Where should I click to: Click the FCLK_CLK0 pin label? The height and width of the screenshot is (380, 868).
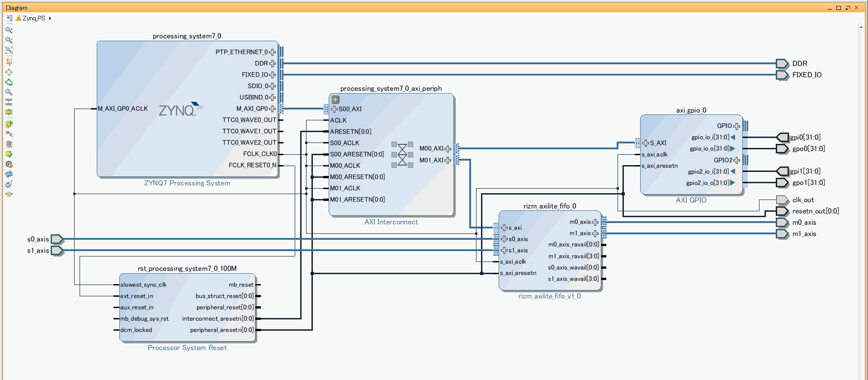[259, 154]
